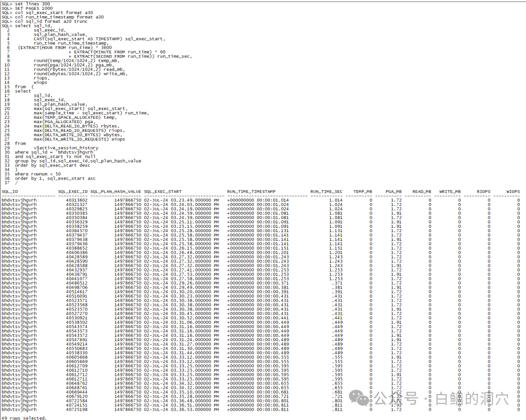
Task: Click SQL_EXEC_ID value 40725198 in last row
Action: (77, 410)
